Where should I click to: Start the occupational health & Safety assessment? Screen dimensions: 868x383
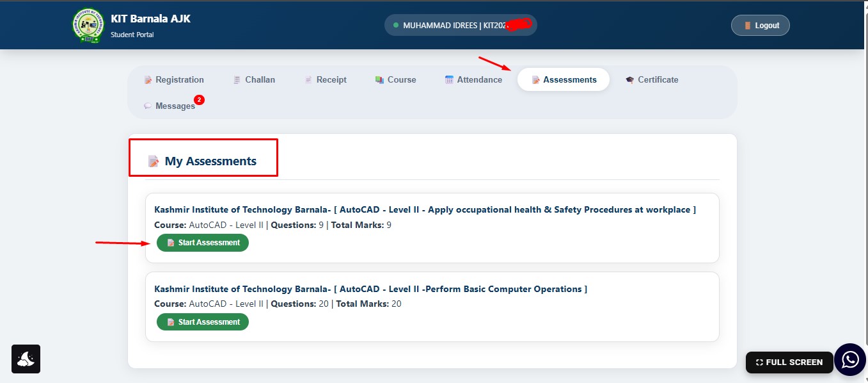click(x=203, y=243)
